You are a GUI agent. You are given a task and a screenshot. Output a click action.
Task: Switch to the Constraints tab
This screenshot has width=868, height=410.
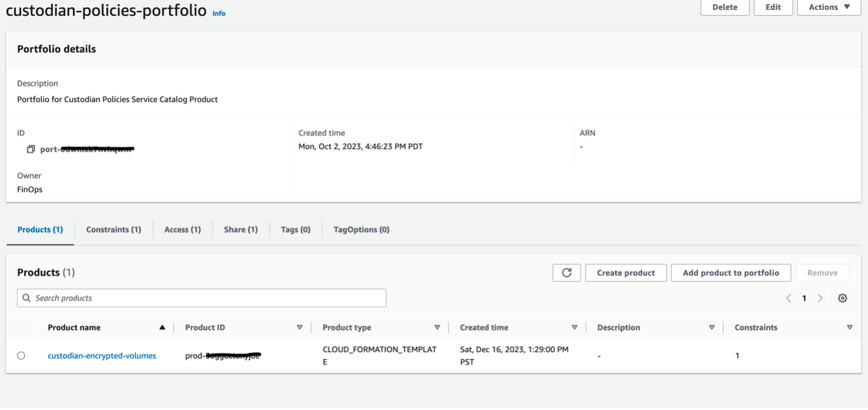tap(113, 229)
